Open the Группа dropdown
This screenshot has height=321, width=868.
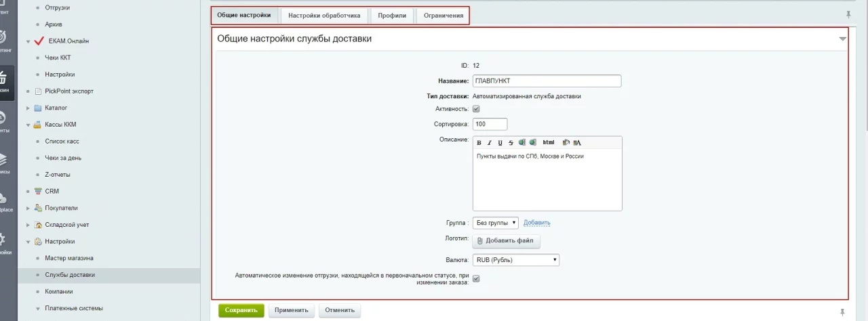pos(495,223)
